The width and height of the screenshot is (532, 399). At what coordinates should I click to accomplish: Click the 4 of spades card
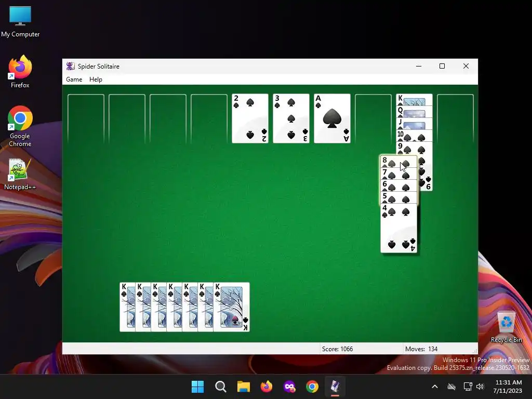click(x=398, y=228)
